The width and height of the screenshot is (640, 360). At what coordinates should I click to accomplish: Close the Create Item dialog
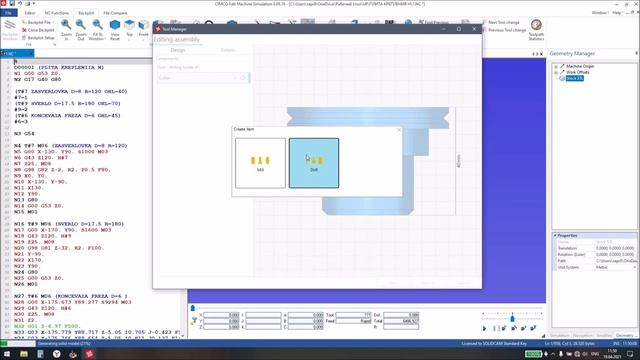[x=399, y=130]
